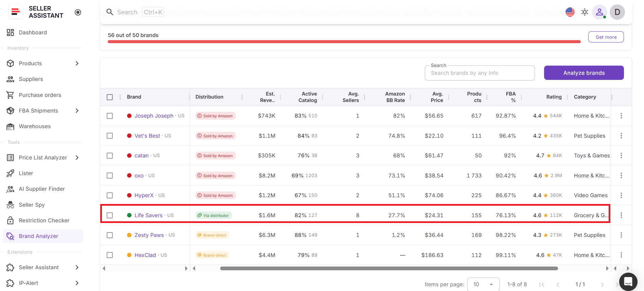Open row actions menu for catan
This screenshot has height=291, width=644.
(621, 156)
